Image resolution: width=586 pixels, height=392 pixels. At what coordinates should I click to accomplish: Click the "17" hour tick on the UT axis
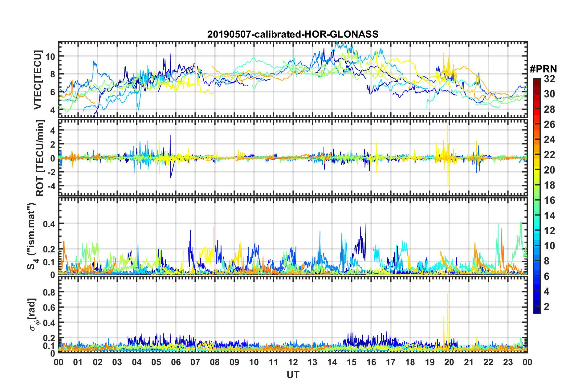pos(391,362)
